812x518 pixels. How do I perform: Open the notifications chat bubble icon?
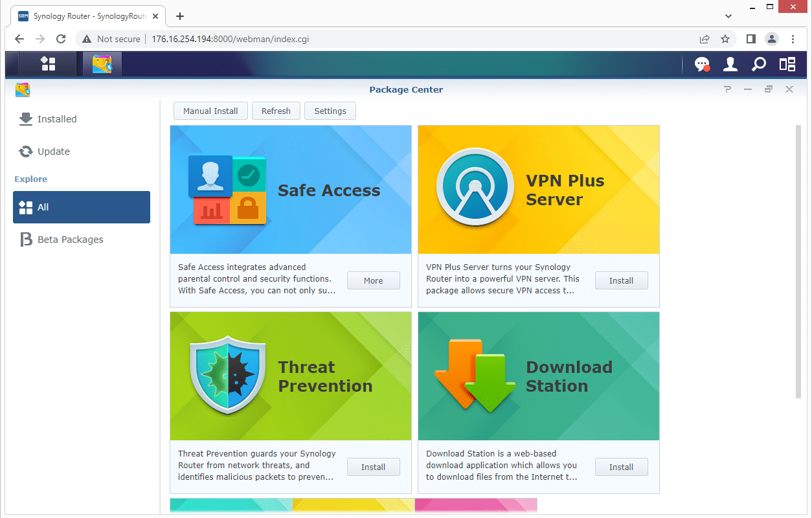tap(702, 64)
